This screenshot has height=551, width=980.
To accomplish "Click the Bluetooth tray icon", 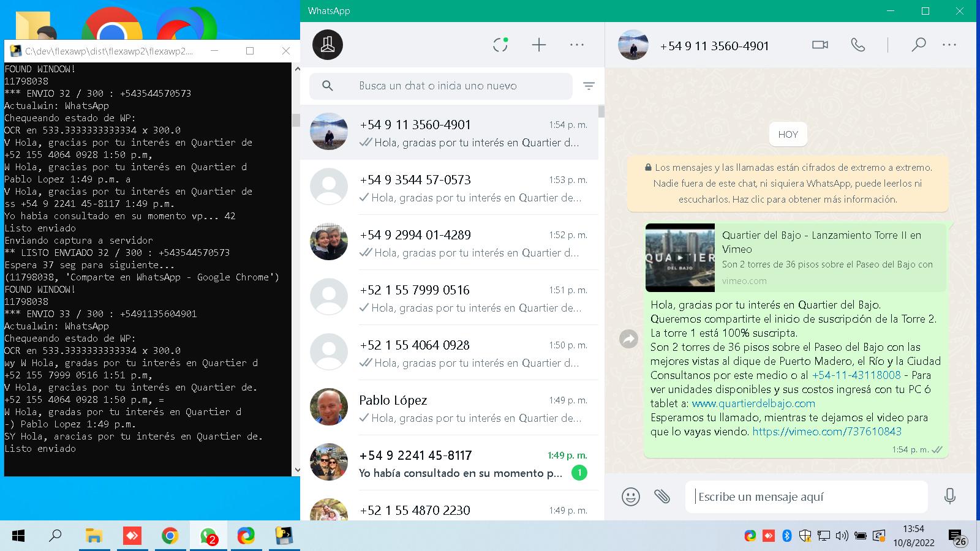I will tap(787, 536).
